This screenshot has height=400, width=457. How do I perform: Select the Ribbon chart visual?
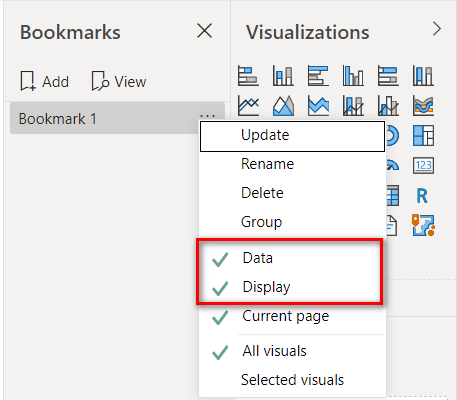423,105
